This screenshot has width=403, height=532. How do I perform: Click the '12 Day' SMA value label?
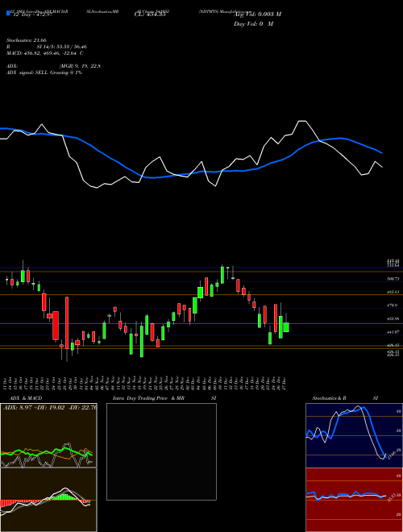31,15
